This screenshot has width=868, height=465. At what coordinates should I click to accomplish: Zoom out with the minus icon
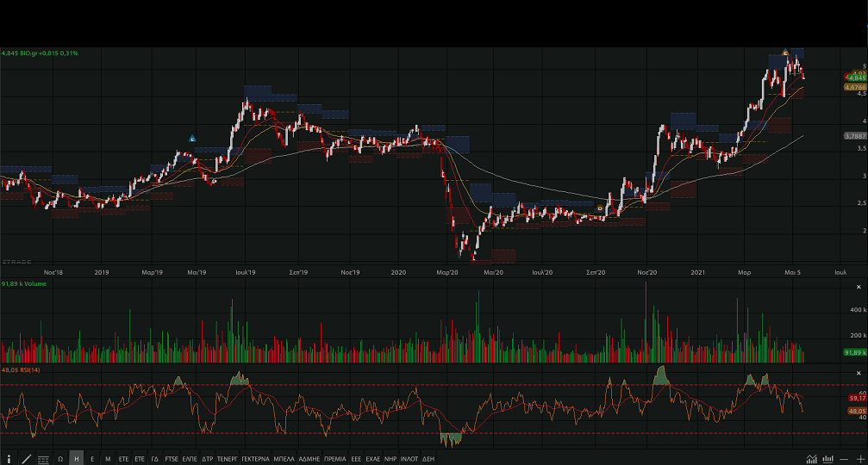[846, 459]
